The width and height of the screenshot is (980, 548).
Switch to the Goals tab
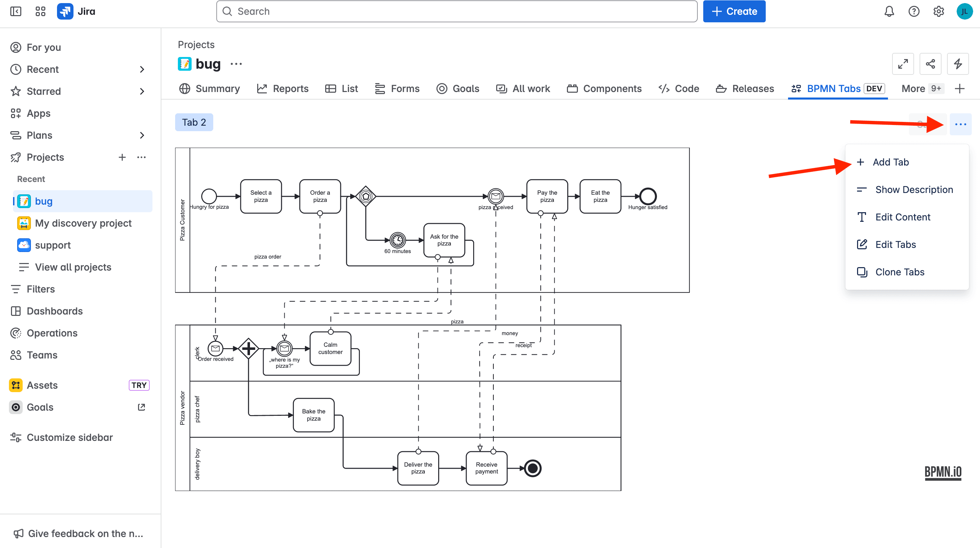click(x=458, y=89)
